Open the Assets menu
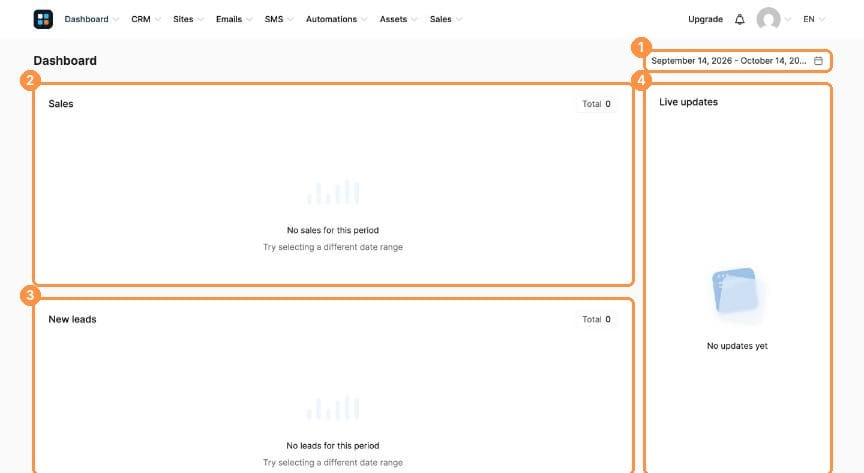 click(x=393, y=19)
